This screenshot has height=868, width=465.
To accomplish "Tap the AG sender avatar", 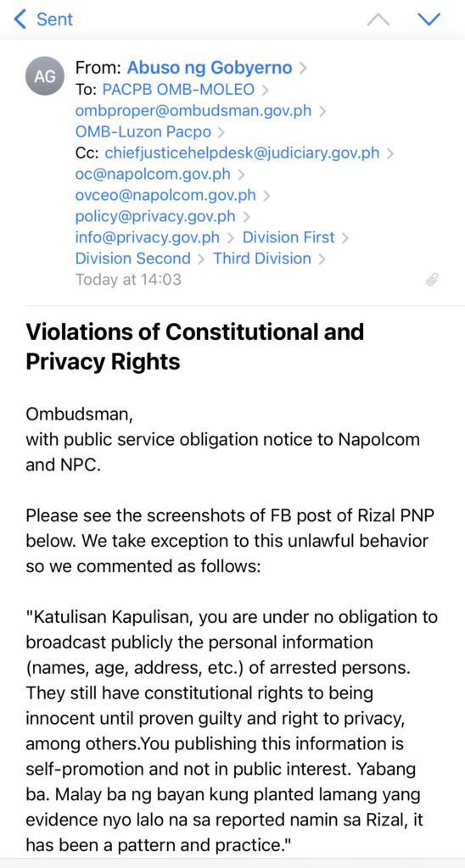I will point(44,76).
